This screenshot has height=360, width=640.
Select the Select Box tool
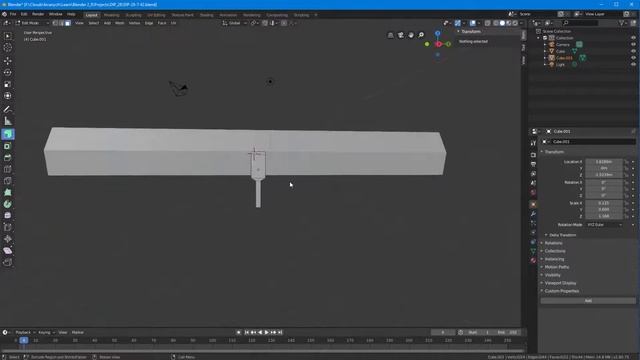[x=8, y=36]
